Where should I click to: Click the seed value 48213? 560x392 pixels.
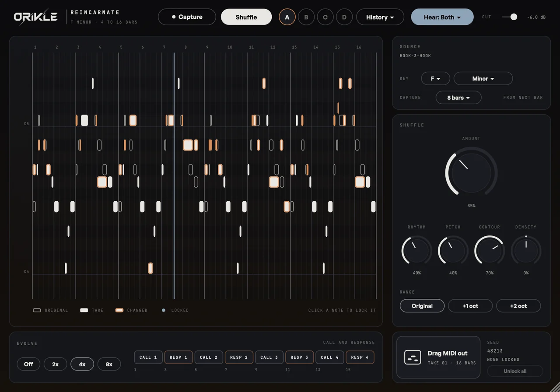pyautogui.click(x=495, y=351)
